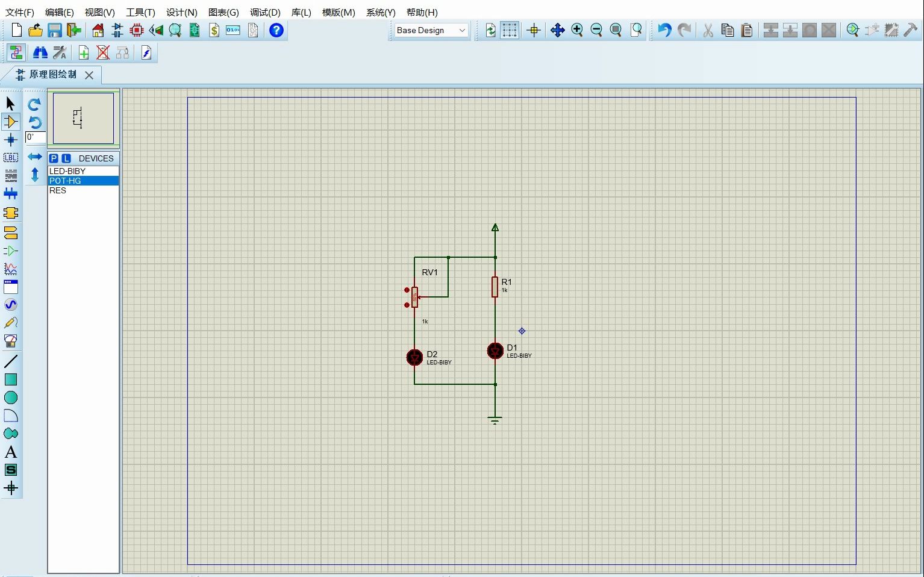The height and width of the screenshot is (577, 924).
Task: Click the Redo arrow
Action: point(684,30)
